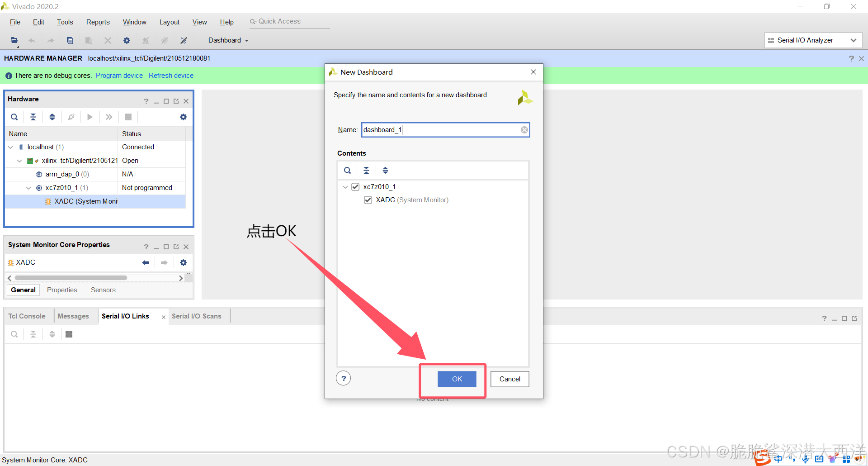Open Hardware panel settings gear
The height and width of the screenshot is (466, 868).
tap(183, 117)
